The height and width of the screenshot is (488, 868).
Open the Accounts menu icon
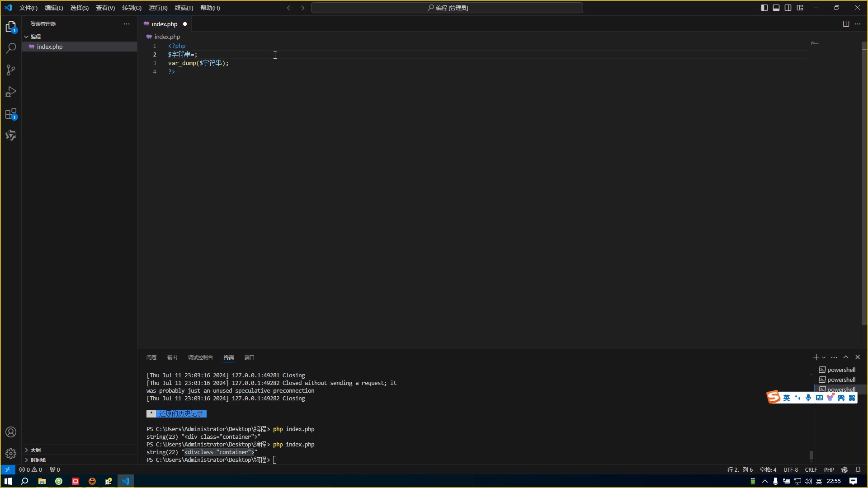pos(11,432)
